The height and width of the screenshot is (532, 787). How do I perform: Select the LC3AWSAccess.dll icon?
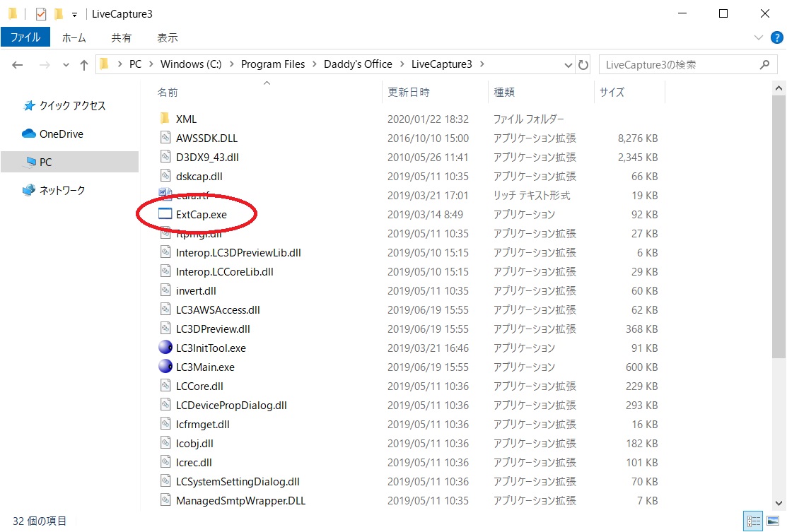coord(165,309)
